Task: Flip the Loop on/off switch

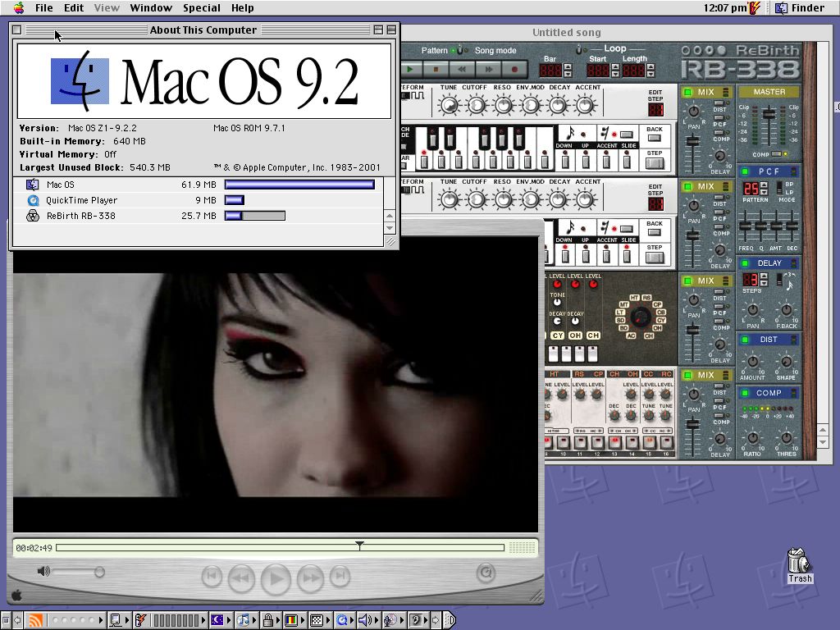Action: [578, 50]
